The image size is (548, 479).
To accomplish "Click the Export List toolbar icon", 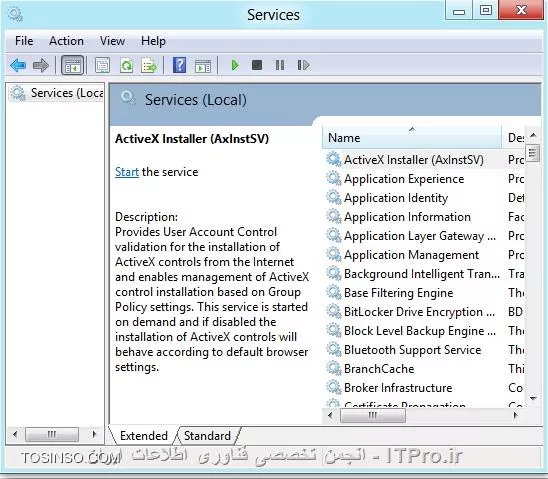I will 149,65.
